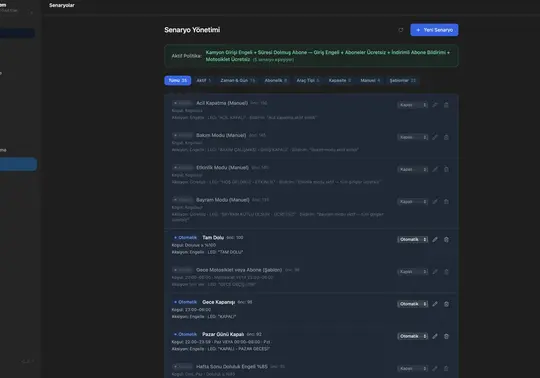The width and height of the screenshot is (540, 378).
Task: Click the Gece Kapanışı scenario title
Action: [218, 302]
